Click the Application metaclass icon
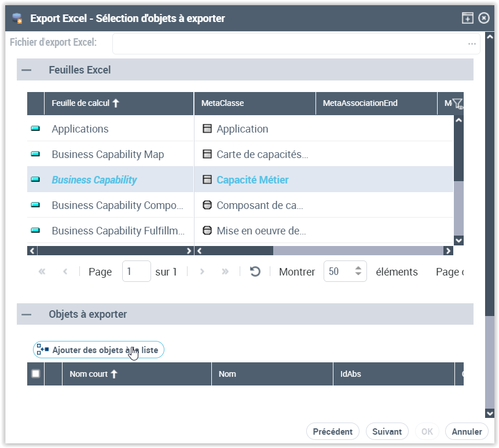This screenshot has height=448, width=499. click(x=207, y=129)
